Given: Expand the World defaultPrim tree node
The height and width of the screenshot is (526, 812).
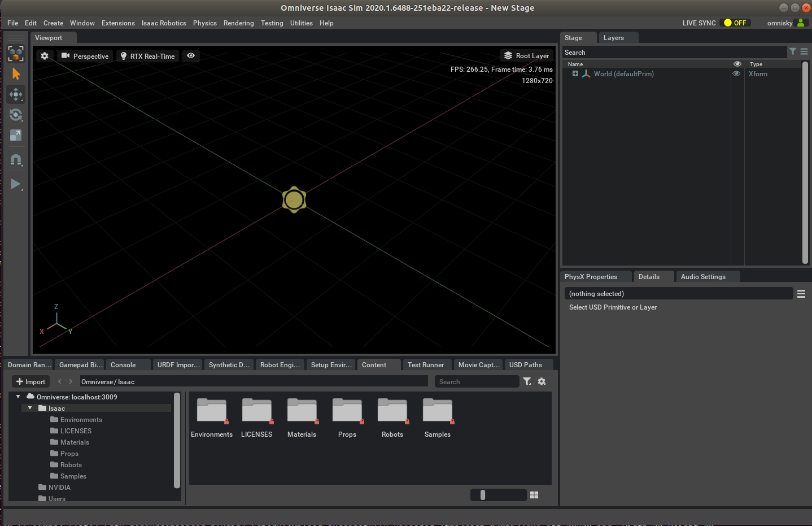Looking at the screenshot, I should [575, 74].
